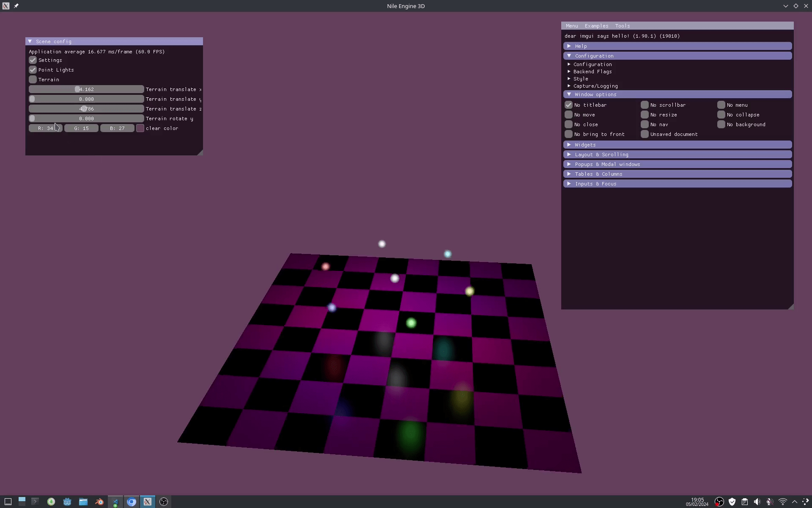The width and height of the screenshot is (812, 508).
Task: Uncheck the Point Lights checkbox
Action: point(33,70)
